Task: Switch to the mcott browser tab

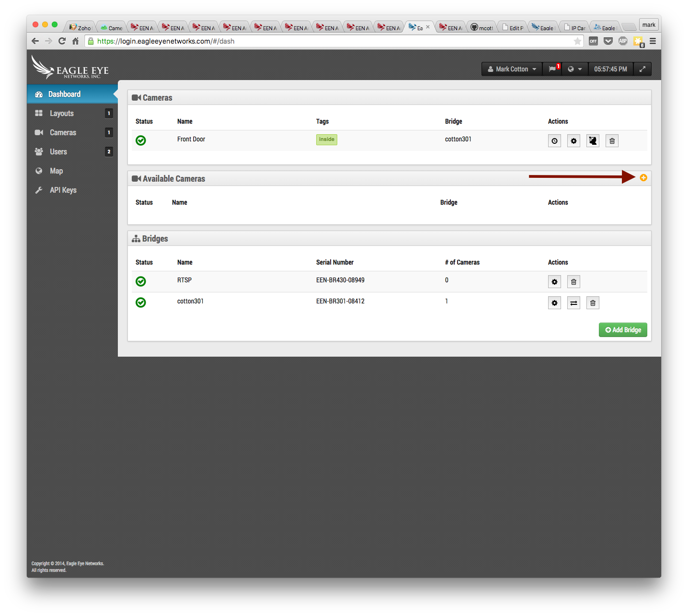Action: point(482,28)
